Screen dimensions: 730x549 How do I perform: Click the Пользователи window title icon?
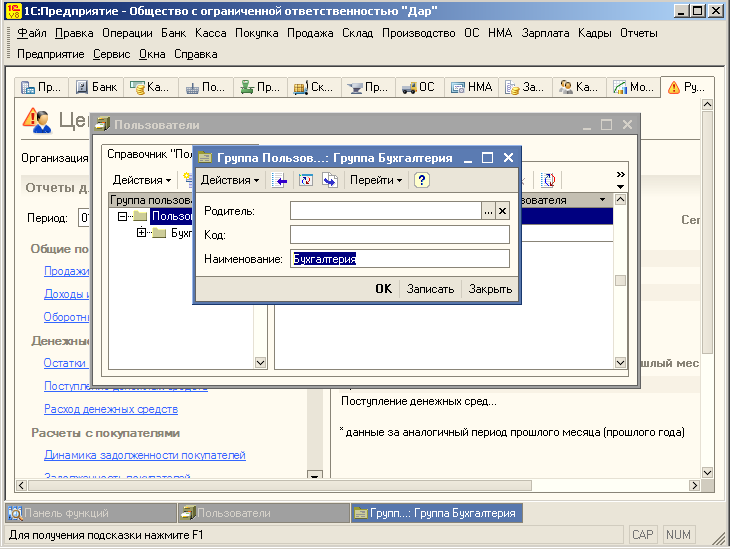(x=102, y=124)
